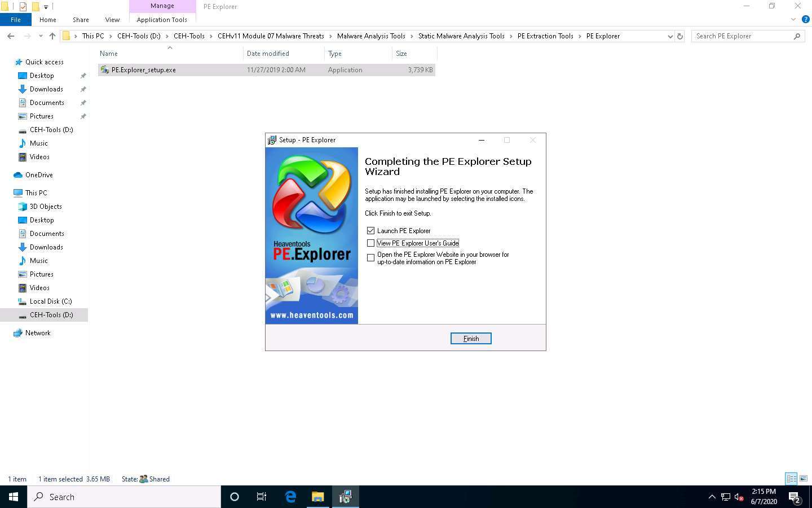Click the Forward navigation arrow

tap(27, 36)
